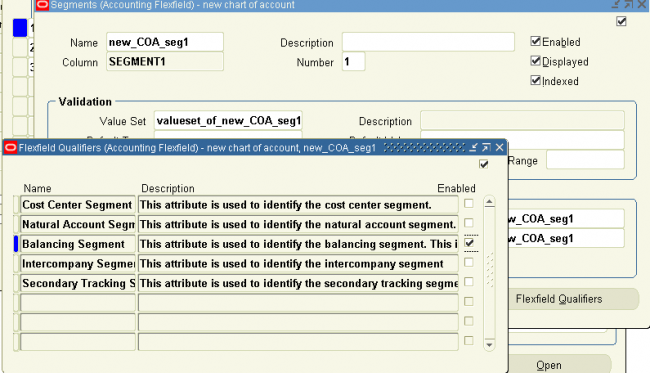Screen dimensions: 650x373
Task: Uncheck the Balancing Segment Enabled checkbox
Action: coord(469,242)
